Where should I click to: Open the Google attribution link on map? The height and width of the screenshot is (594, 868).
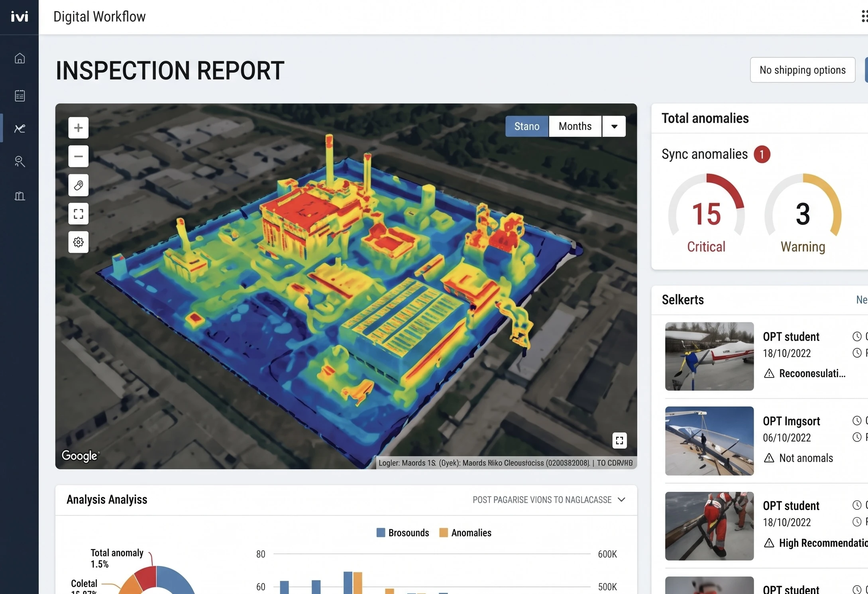80,456
